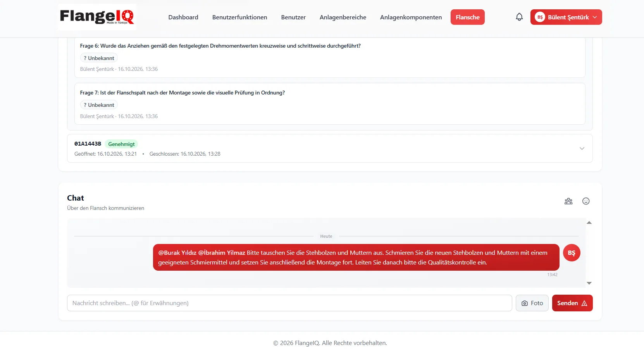Go to Dashboard
The image size is (644, 352).
coord(183,17)
